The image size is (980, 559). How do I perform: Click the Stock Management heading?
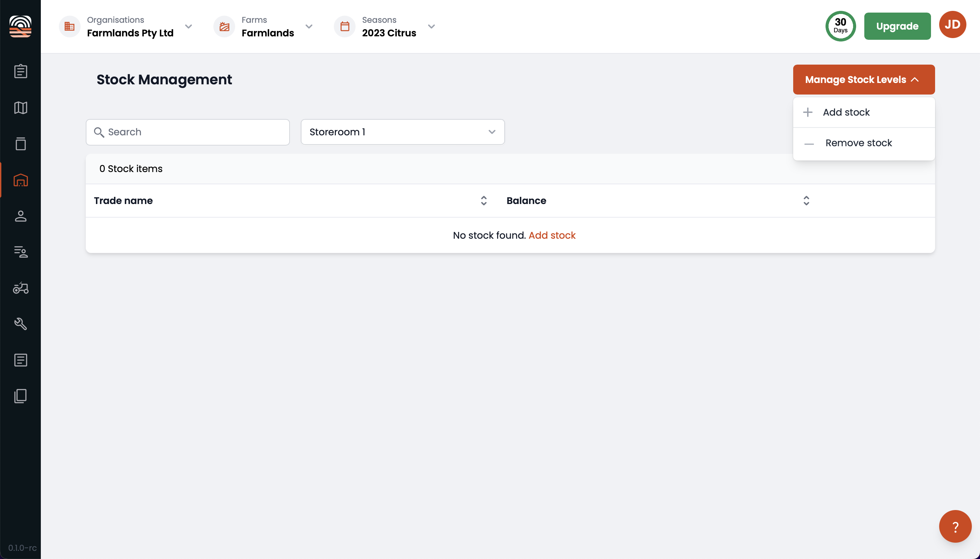164,80
